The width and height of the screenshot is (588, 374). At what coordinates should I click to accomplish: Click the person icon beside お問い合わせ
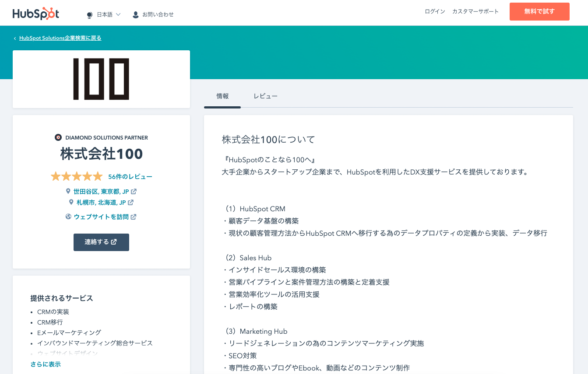(x=136, y=15)
